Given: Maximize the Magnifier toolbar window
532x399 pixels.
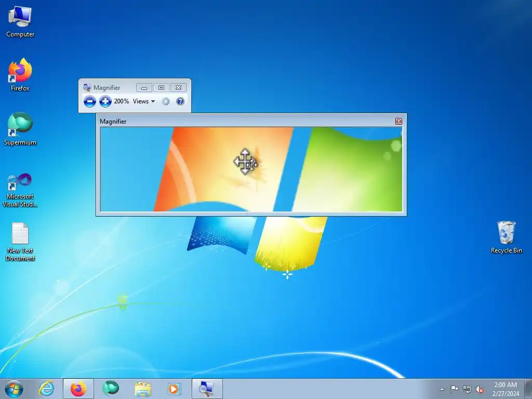Looking at the screenshot, I should (x=161, y=87).
